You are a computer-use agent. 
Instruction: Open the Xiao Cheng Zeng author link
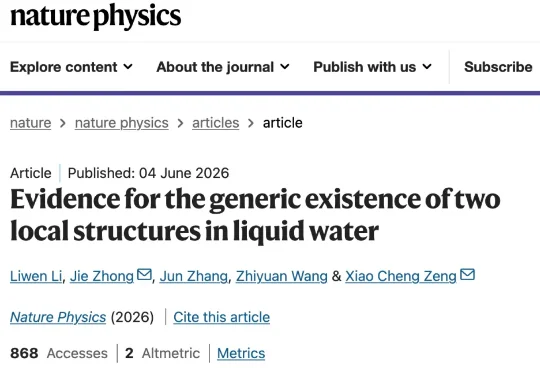click(x=401, y=276)
